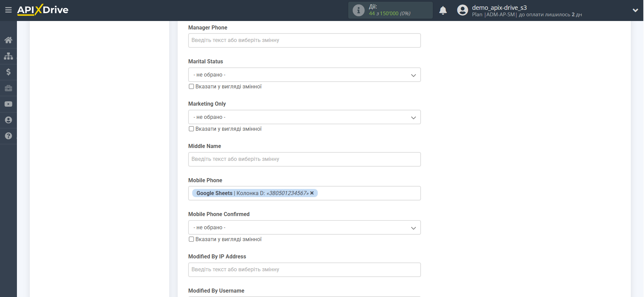
Task: Click the account avatar icon
Action: click(462, 10)
